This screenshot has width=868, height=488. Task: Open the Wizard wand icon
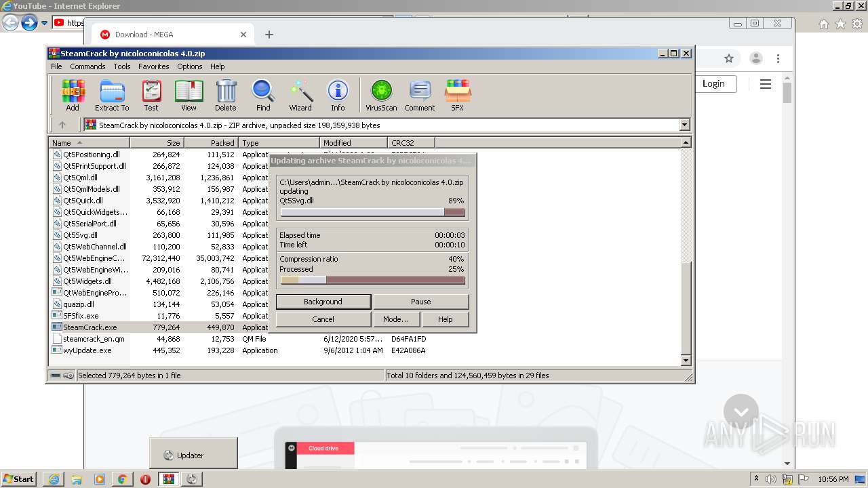300,95
